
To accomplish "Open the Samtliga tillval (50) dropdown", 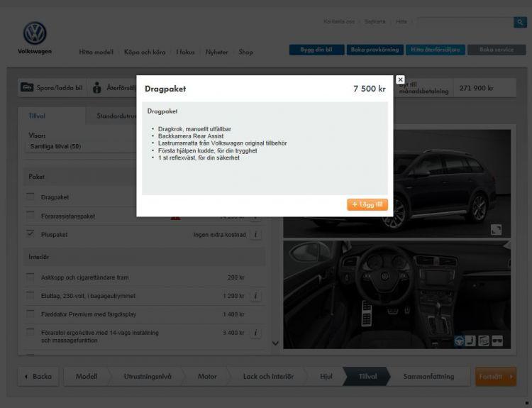I will pos(82,147).
